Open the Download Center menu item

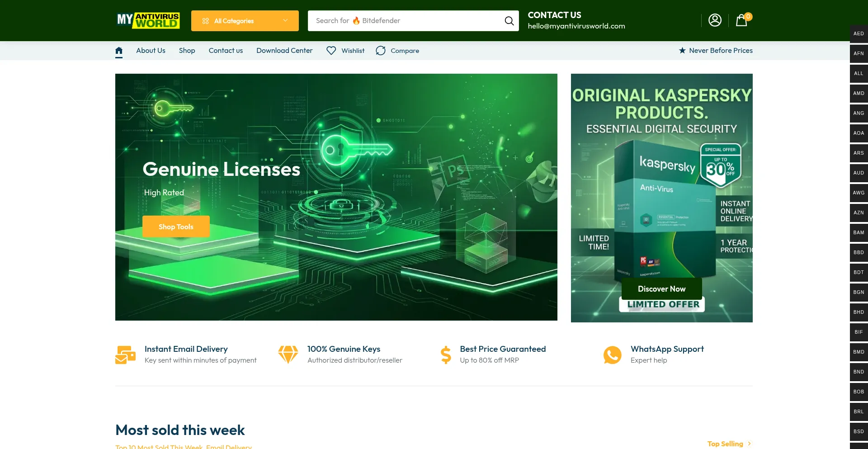coord(284,51)
